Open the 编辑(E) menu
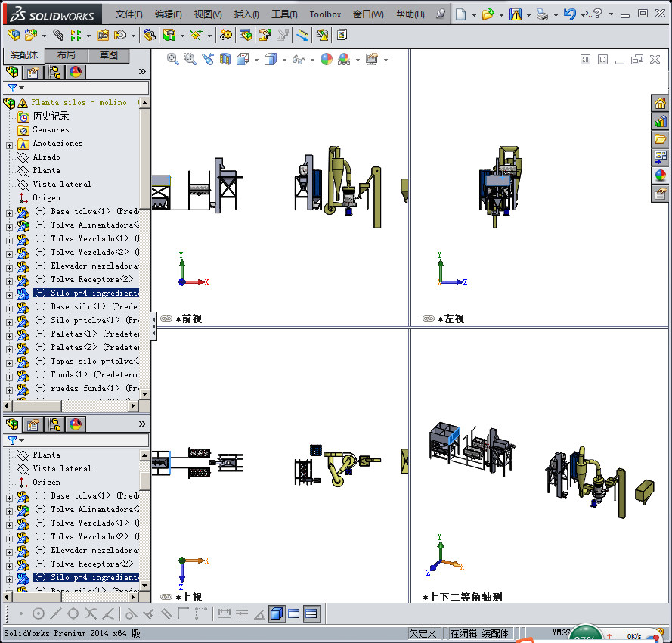The height and width of the screenshot is (643, 672). coord(169,14)
